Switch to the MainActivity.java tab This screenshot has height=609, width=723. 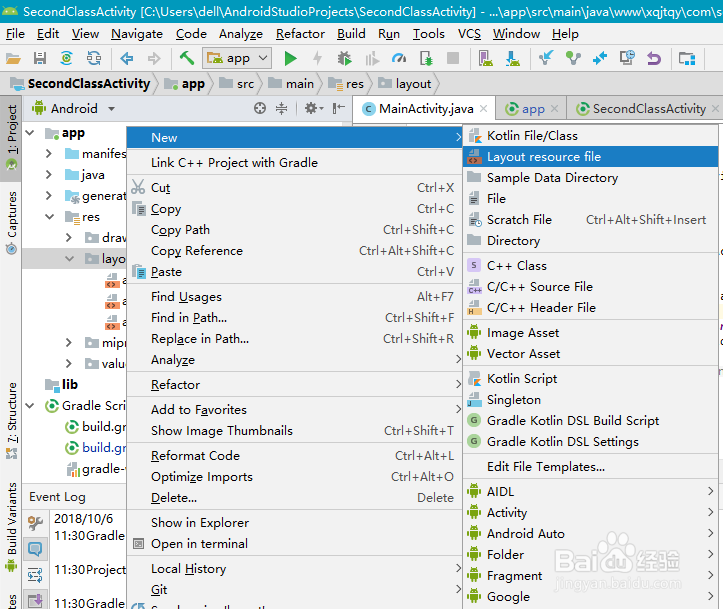[426, 109]
